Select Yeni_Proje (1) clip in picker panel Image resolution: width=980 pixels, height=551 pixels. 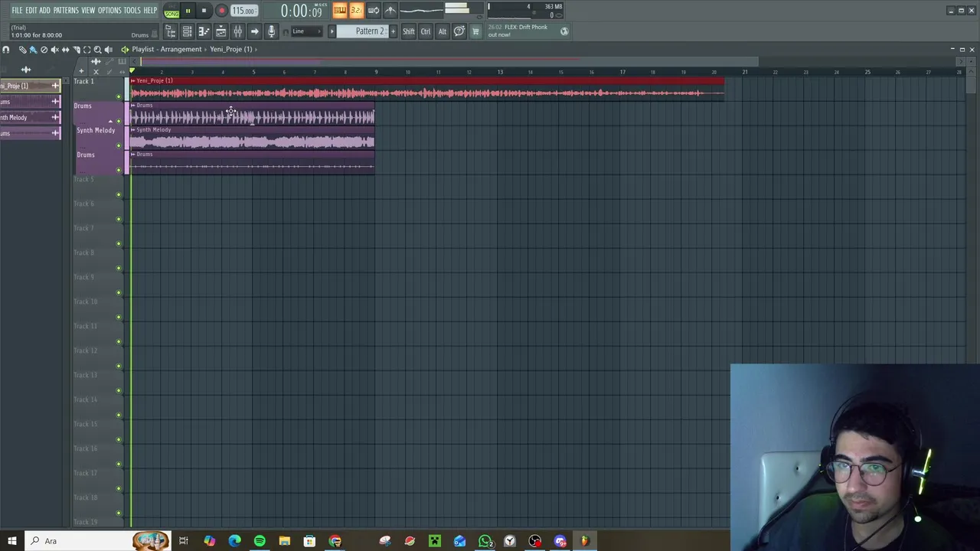coord(31,86)
